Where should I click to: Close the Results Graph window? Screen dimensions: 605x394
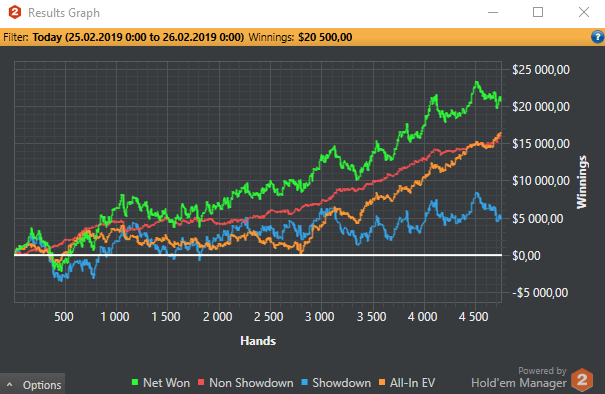click(x=584, y=12)
